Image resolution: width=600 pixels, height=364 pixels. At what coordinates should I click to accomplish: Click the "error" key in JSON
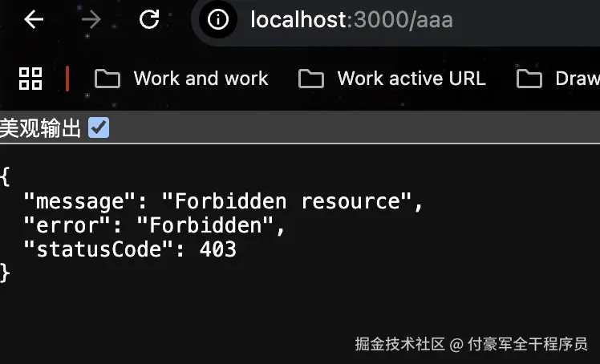[x=67, y=225]
